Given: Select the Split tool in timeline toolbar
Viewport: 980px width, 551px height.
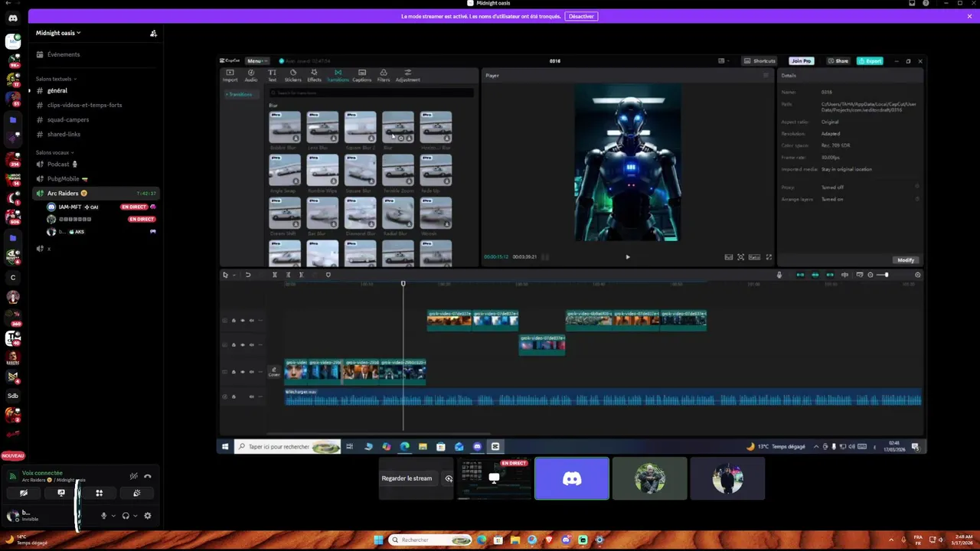Looking at the screenshot, I should [275, 275].
